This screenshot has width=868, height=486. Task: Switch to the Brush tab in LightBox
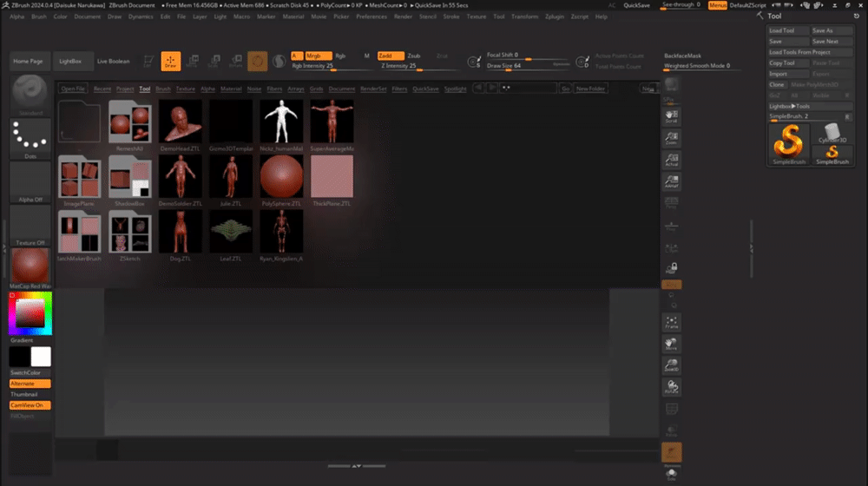coord(163,89)
